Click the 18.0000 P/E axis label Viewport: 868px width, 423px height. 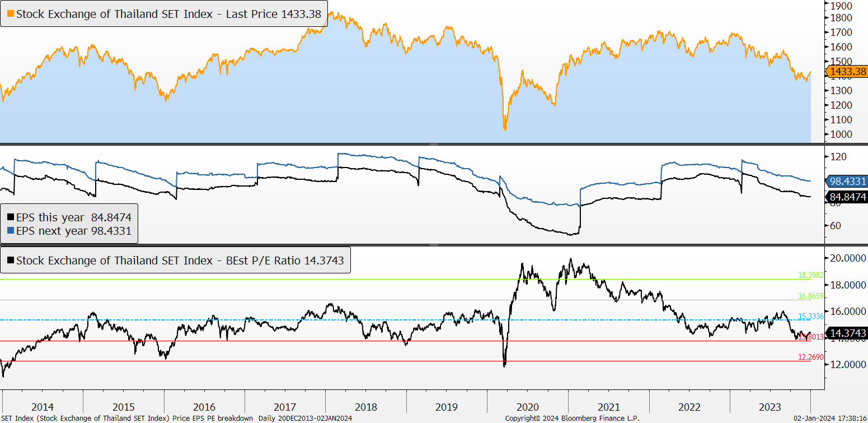(848, 285)
